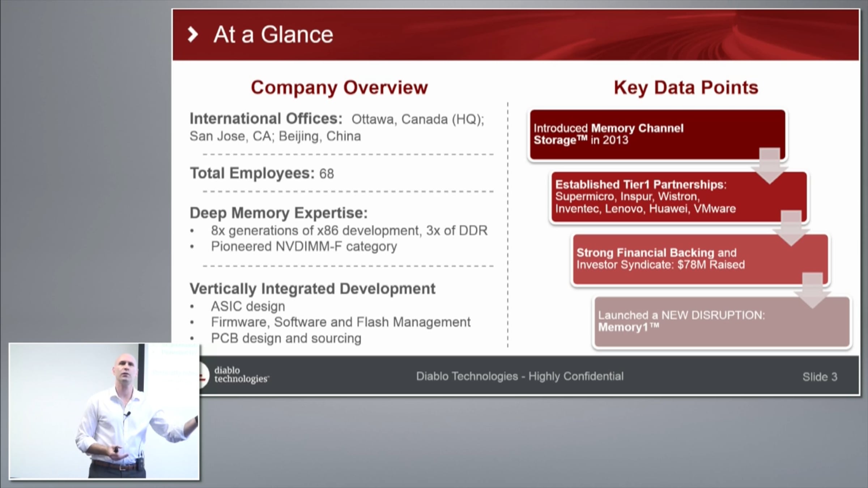Click the diablo technologies logo in footer
This screenshot has width=868, height=488.
point(234,375)
